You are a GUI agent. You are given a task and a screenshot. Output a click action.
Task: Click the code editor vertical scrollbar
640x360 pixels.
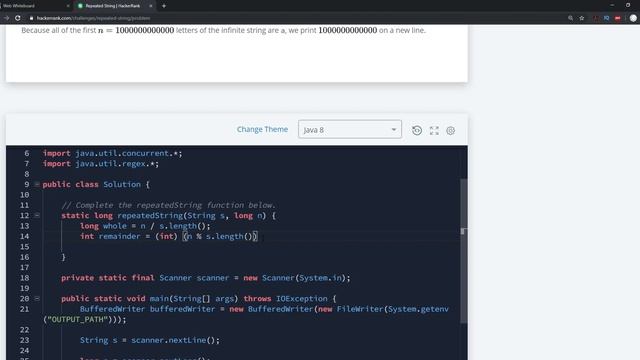click(x=463, y=251)
